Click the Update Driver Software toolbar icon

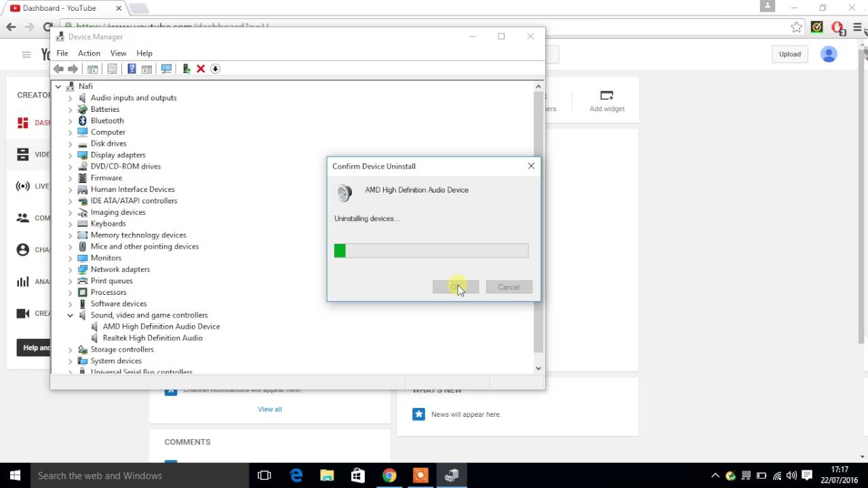click(186, 68)
